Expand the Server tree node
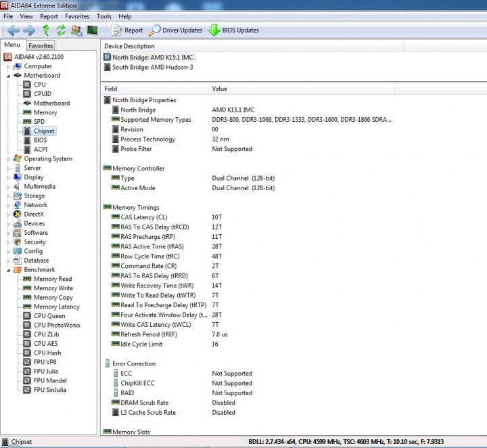The height and width of the screenshot is (448, 487). [x=8, y=169]
